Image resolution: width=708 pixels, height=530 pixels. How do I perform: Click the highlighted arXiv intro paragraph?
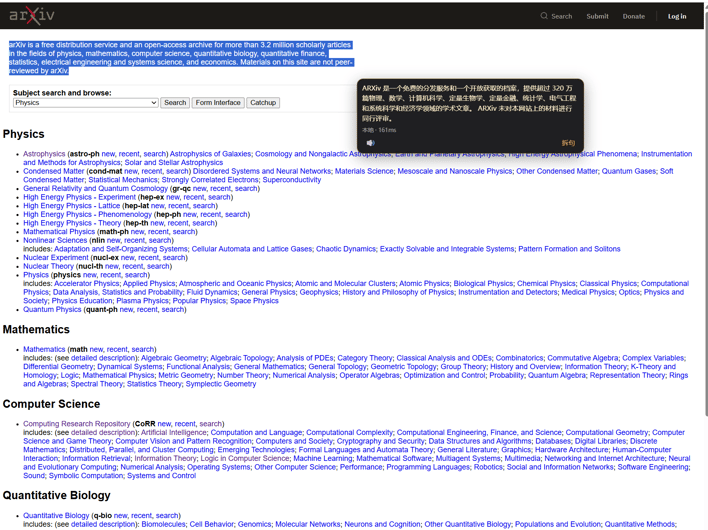pos(181,58)
